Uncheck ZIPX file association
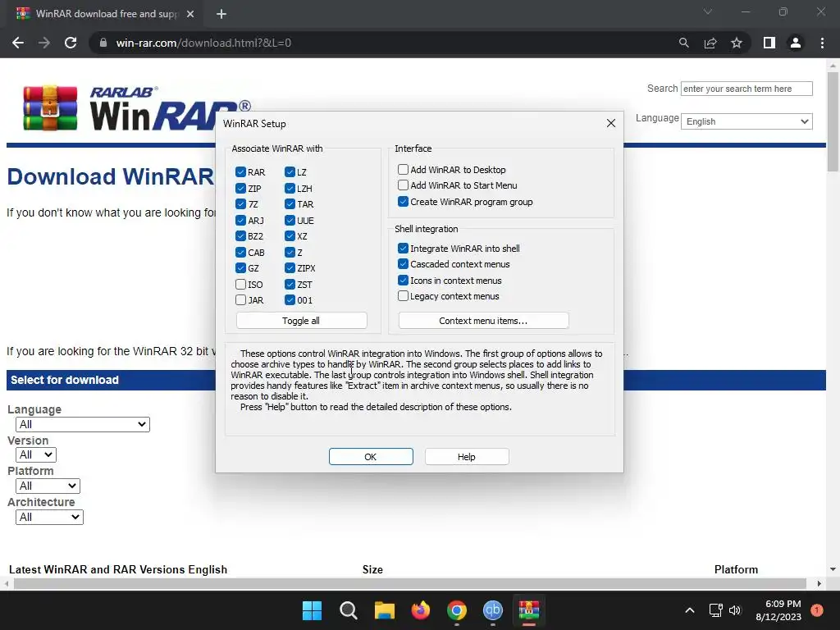840x630 pixels. tap(290, 268)
